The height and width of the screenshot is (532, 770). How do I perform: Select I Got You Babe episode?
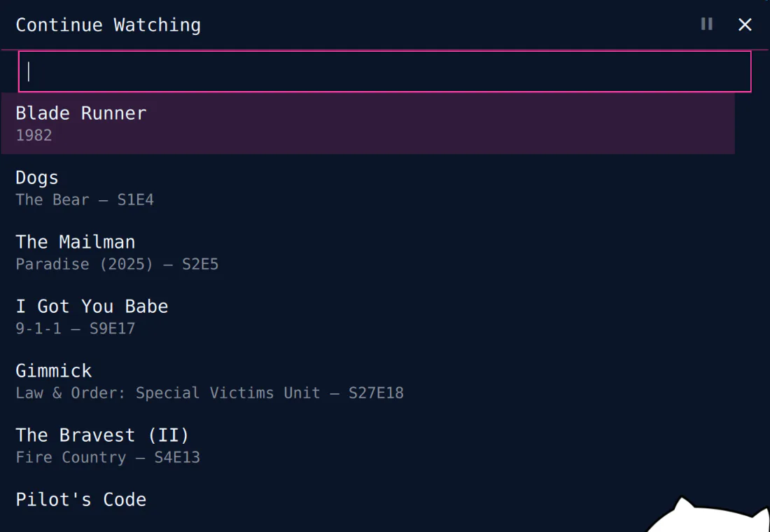point(367,316)
